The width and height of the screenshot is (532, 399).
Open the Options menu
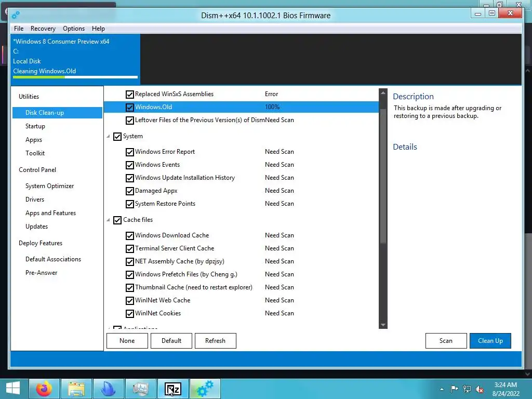click(x=74, y=29)
